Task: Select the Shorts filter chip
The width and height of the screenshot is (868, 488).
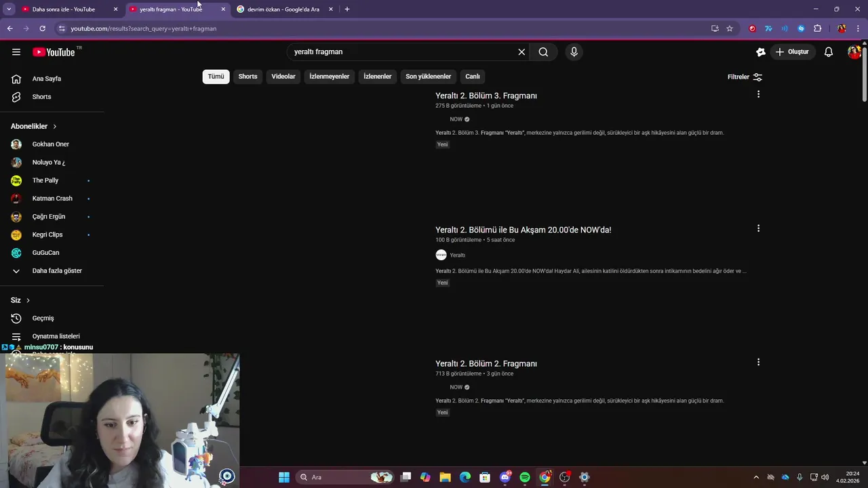Action: pos(248,77)
